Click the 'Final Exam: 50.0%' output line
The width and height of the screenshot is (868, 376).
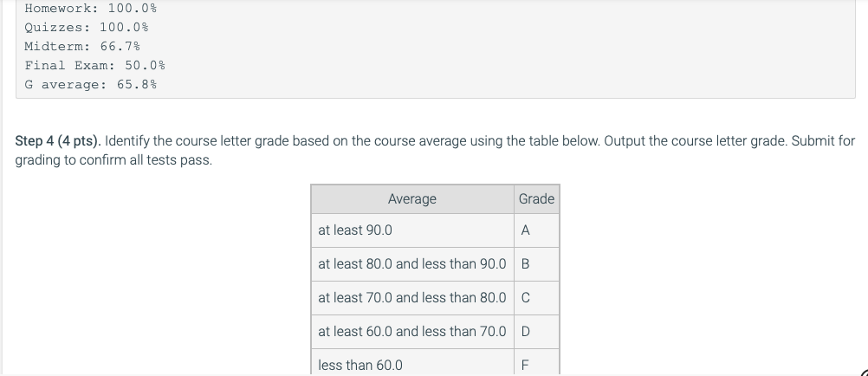coord(94,65)
